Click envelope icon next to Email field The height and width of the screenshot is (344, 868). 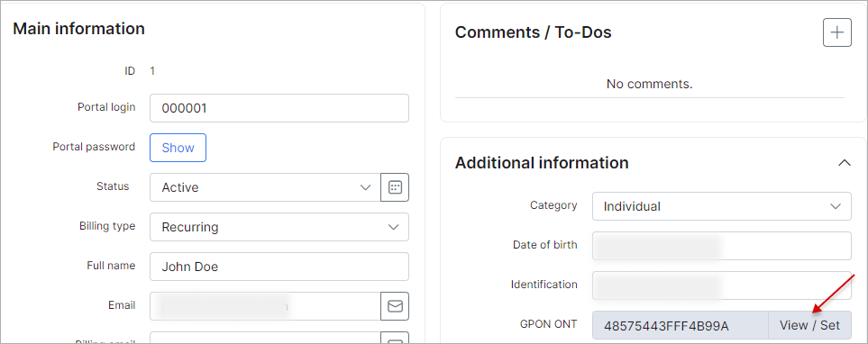(395, 306)
